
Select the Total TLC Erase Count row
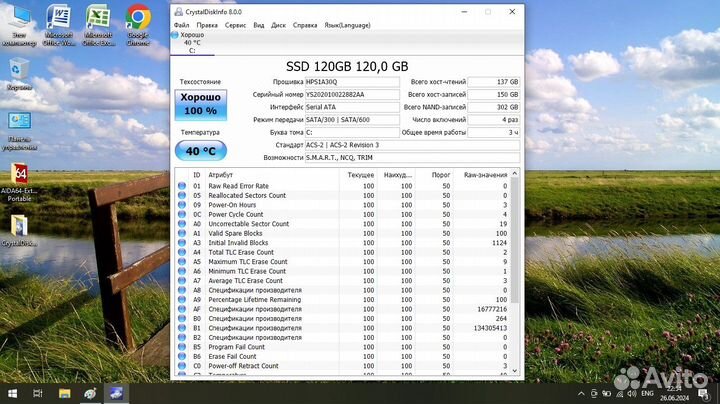click(x=343, y=252)
